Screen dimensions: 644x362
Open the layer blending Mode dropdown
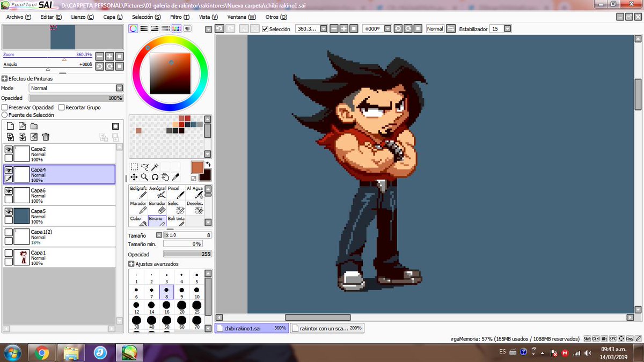coord(120,88)
